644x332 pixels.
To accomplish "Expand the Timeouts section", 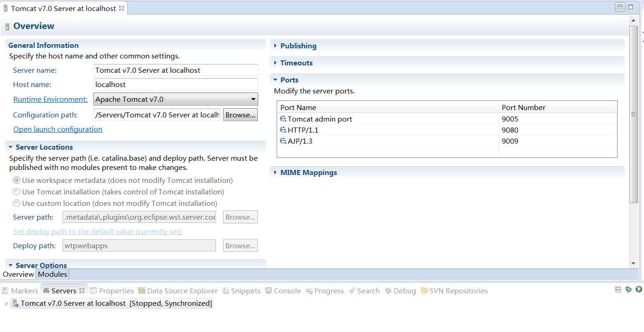I will 275,63.
